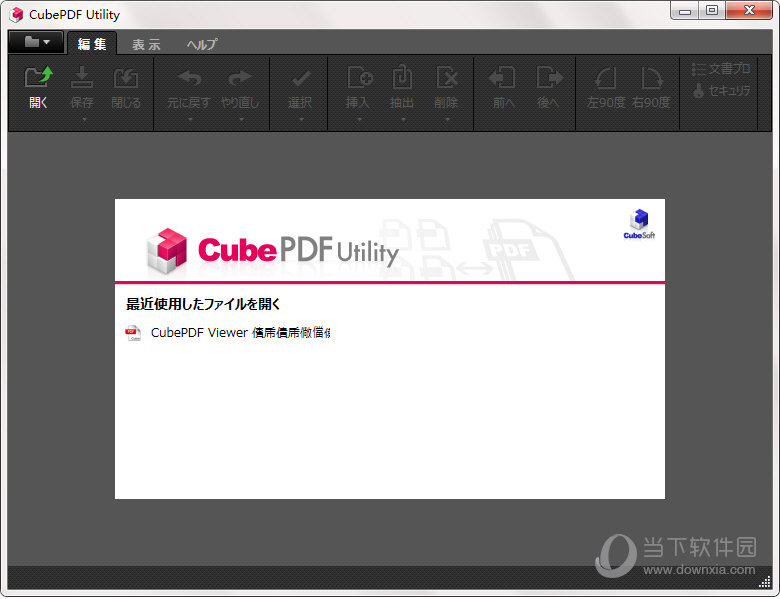Click the PDF icon beside CubePDF Viewer entry
780x599 pixels.
(133, 333)
